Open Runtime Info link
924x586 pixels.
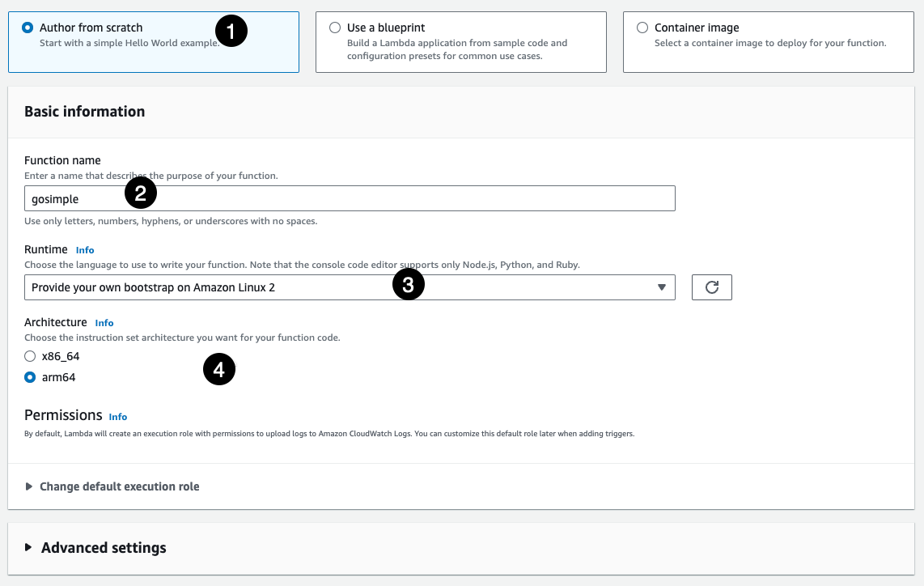tap(85, 250)
